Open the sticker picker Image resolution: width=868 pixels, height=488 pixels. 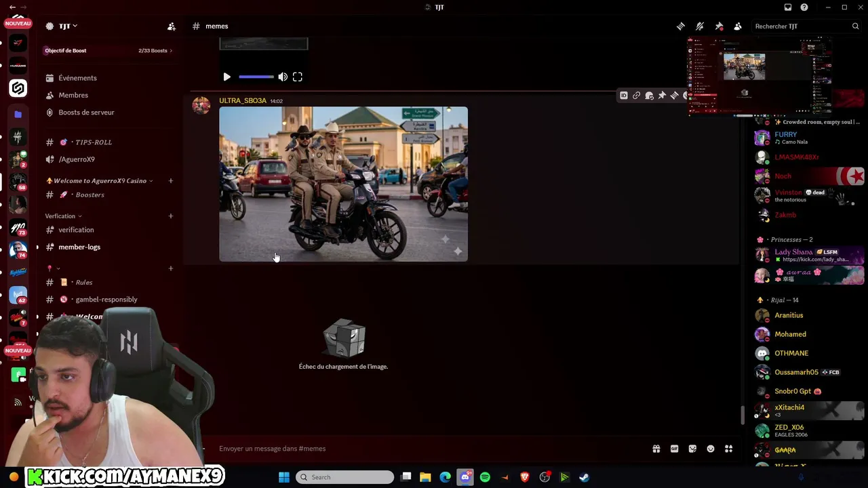[x=692, y=449]
